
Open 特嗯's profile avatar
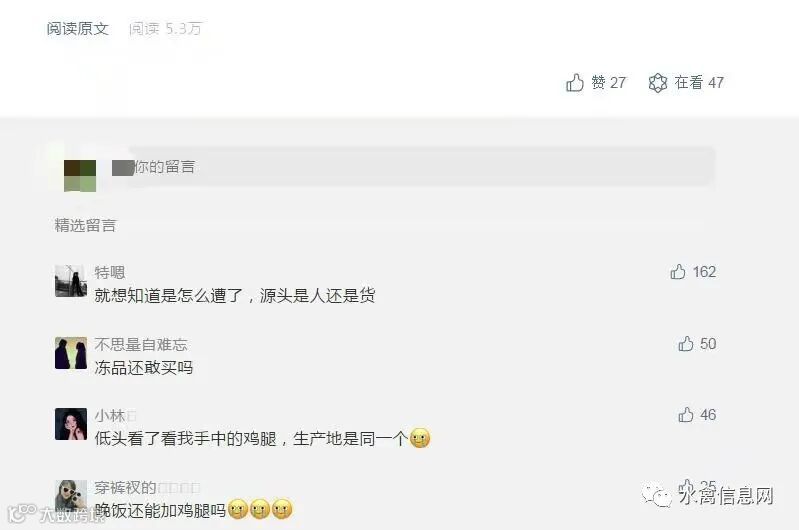point(70,280)
